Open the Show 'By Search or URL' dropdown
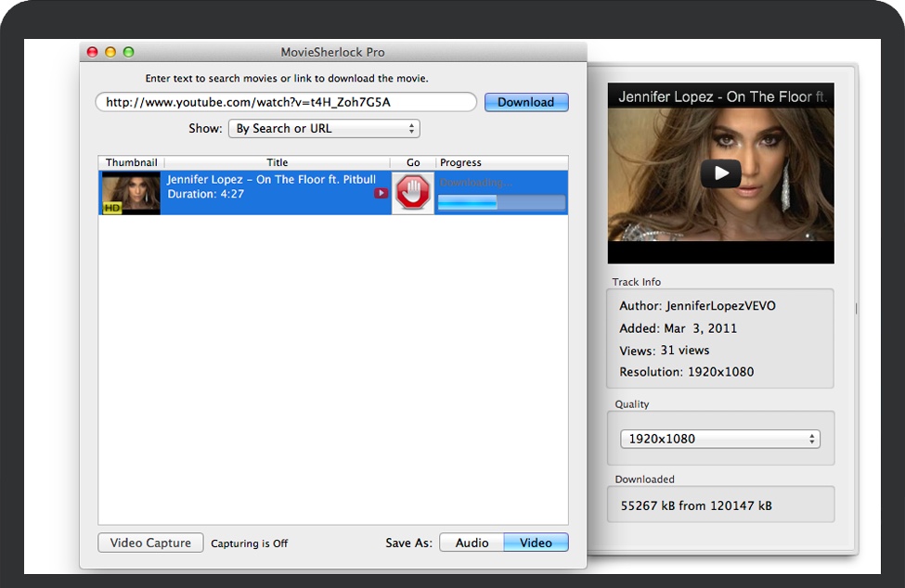Screen dimensions: 905x588 pyautogui.click(x=324, y=128)
